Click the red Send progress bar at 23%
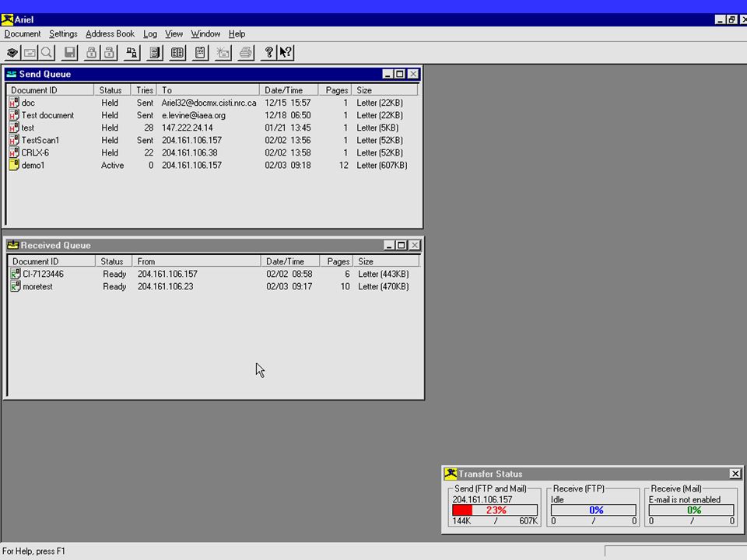This screenshot has height=560, width=747. (495, 510)
